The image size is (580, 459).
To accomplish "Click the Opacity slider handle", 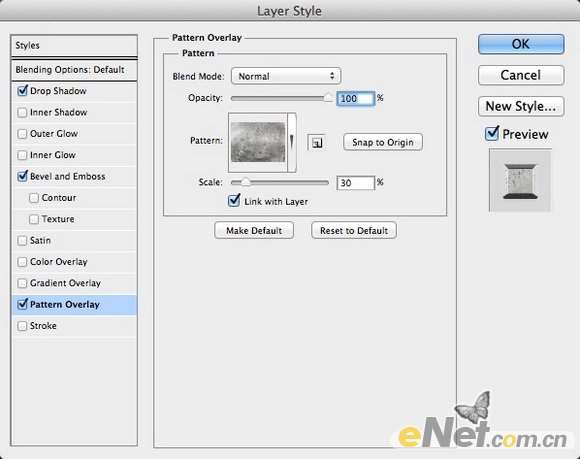I will pyautogui.click(x=328, y=98).
